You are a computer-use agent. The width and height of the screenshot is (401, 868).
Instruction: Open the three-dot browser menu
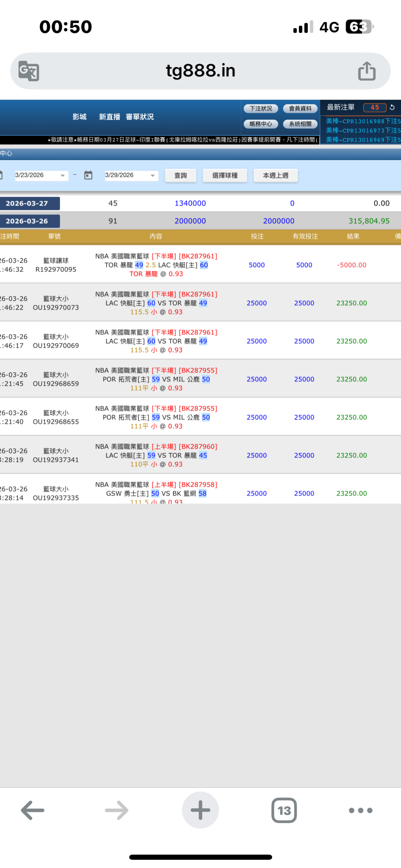[360, 810]
